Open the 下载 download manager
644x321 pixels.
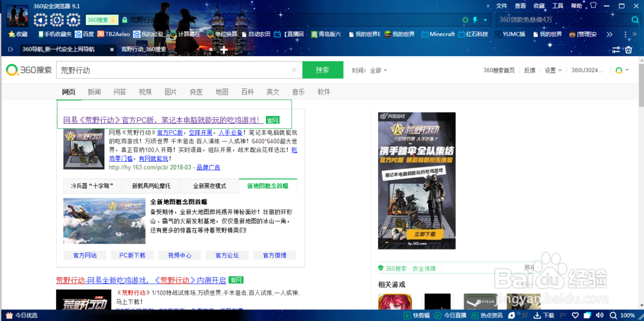(x=544, y=315)
